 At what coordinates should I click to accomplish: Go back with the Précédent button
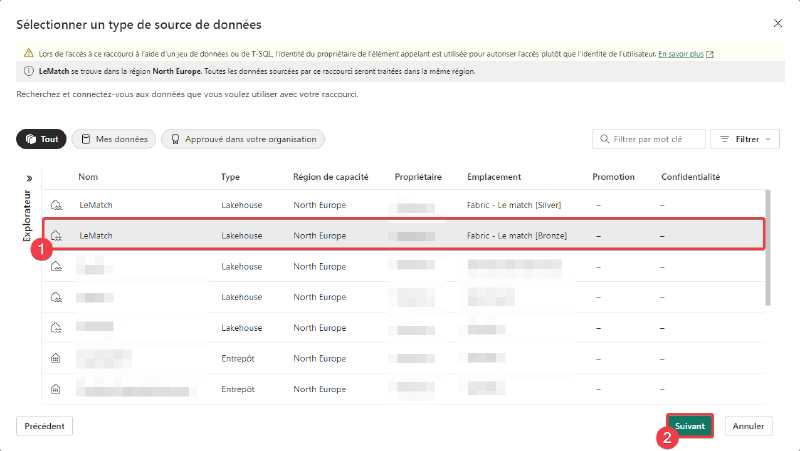click(44, 426)
